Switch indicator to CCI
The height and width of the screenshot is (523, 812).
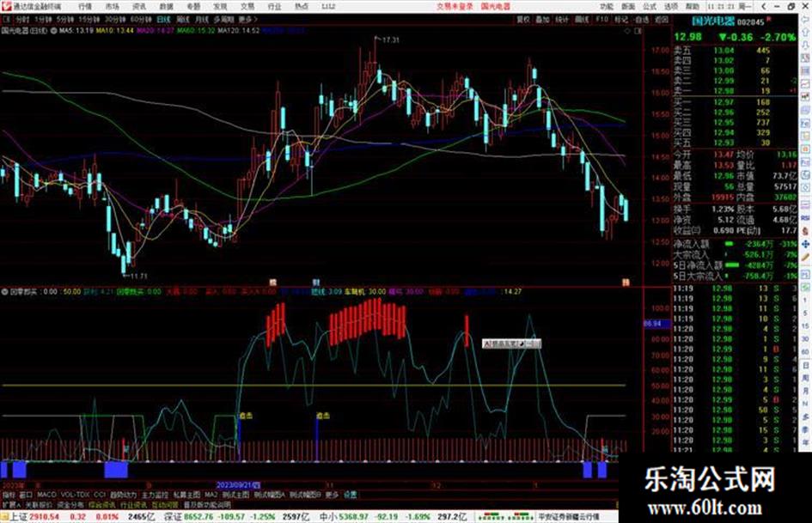coord(100,495)
